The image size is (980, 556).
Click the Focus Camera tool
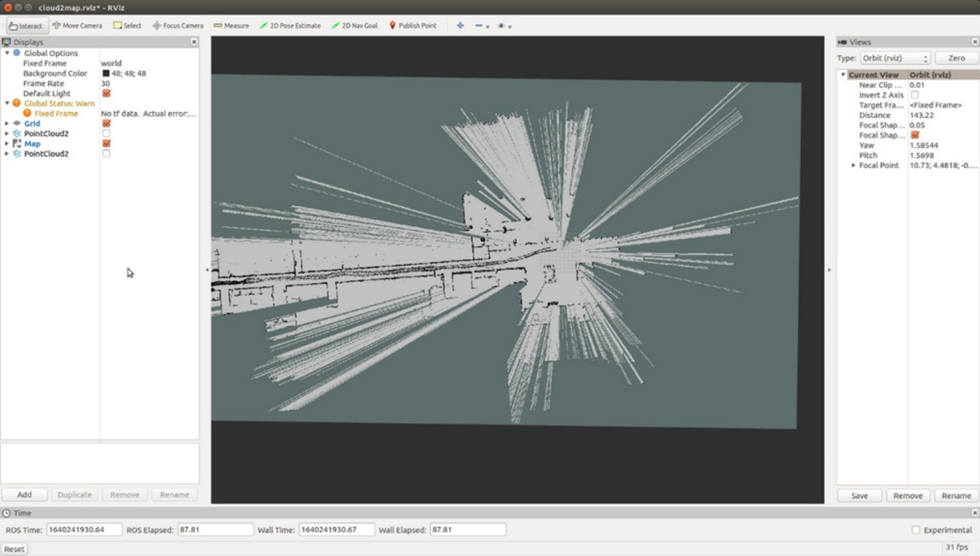pyautogui.click(x=178, y=26)
